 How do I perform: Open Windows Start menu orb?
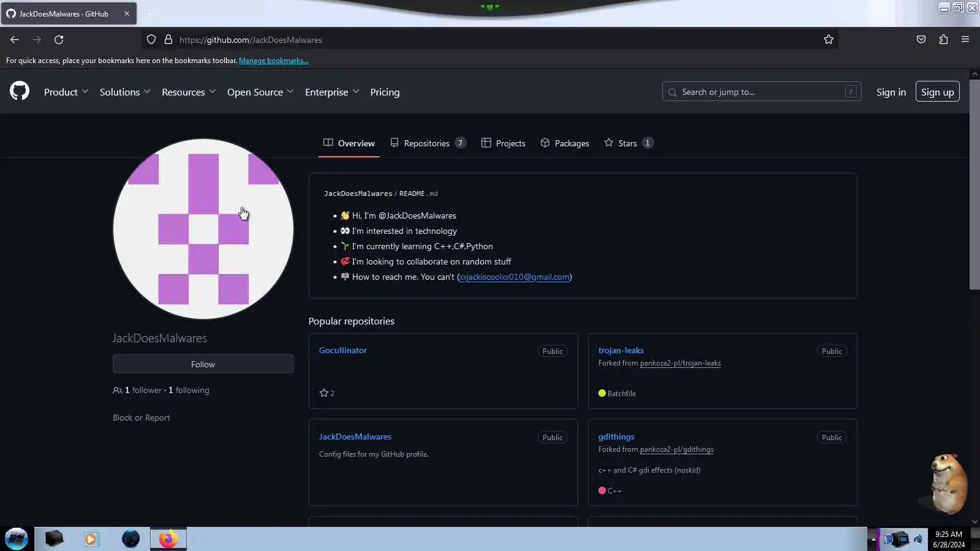click(x=17, y=539)
